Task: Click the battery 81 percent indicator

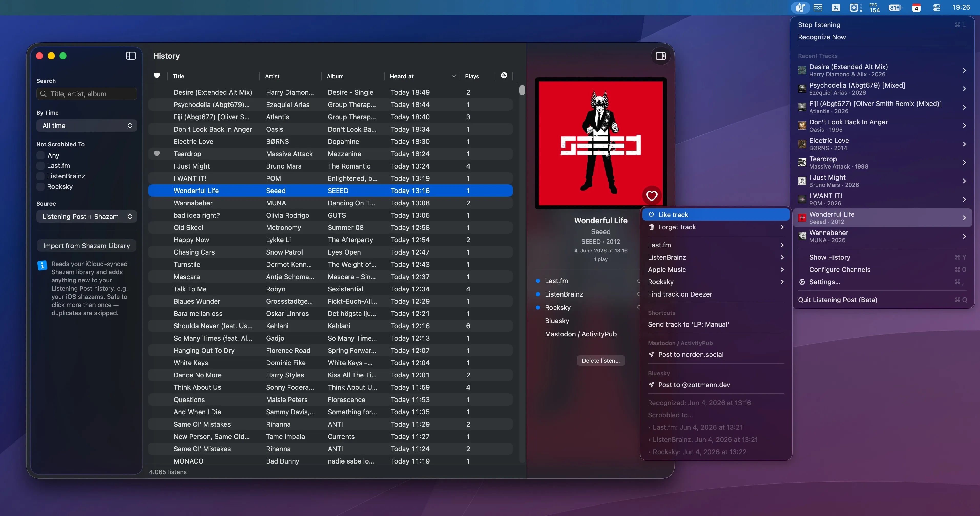Action: [895, 7]
